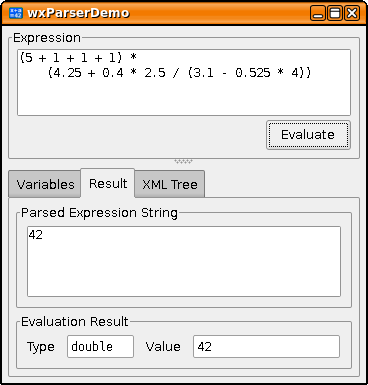Viewport: 368px width, 385px height.
Task: Click the Type field showing double
Action: [x=100, y=347]
